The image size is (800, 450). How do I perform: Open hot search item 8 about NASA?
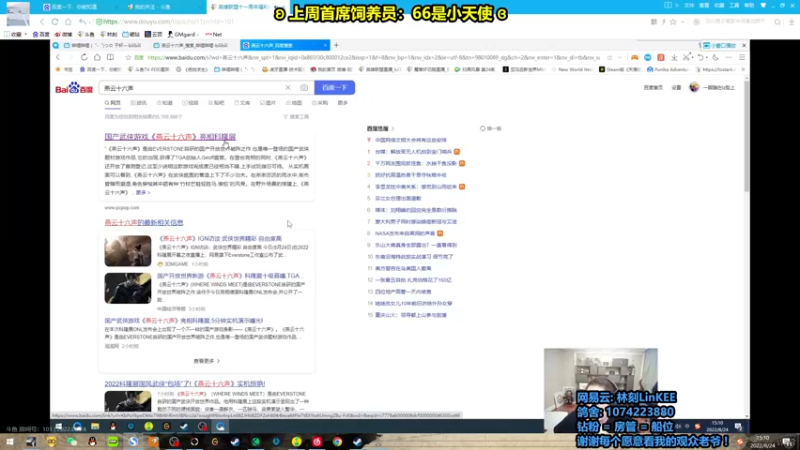[405, 233]
